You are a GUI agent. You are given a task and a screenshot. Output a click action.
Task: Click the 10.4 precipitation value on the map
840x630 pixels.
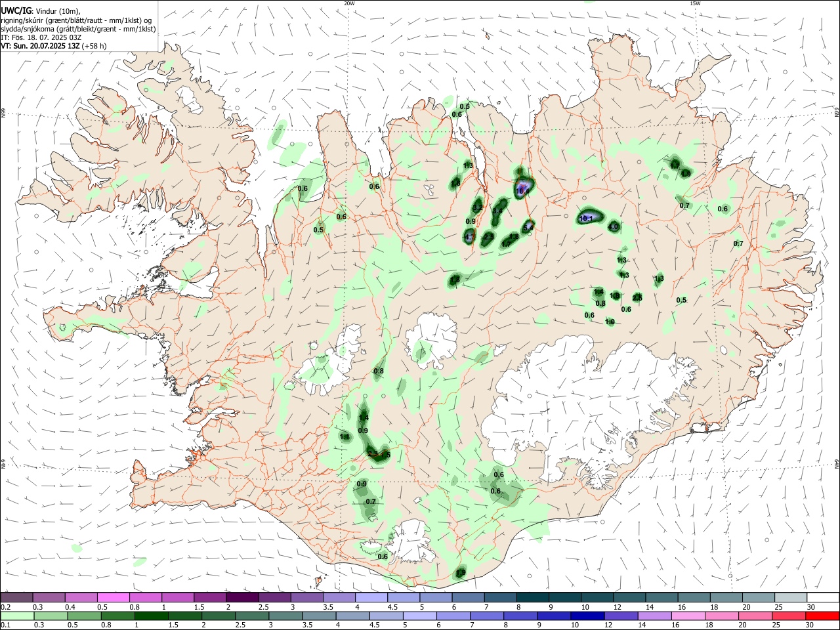pos(523,190)
